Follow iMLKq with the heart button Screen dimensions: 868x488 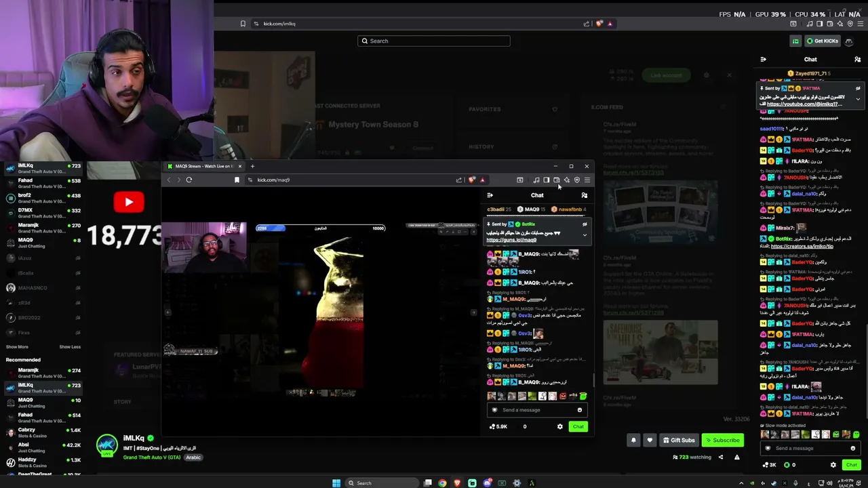pyautogui.click(x=650, y=440)
